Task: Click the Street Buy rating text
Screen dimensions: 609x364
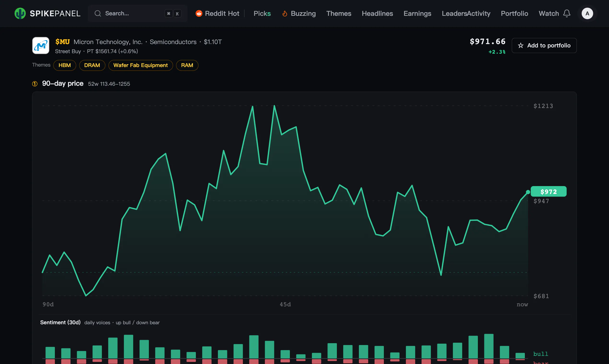Action: (x=68, y=51)
